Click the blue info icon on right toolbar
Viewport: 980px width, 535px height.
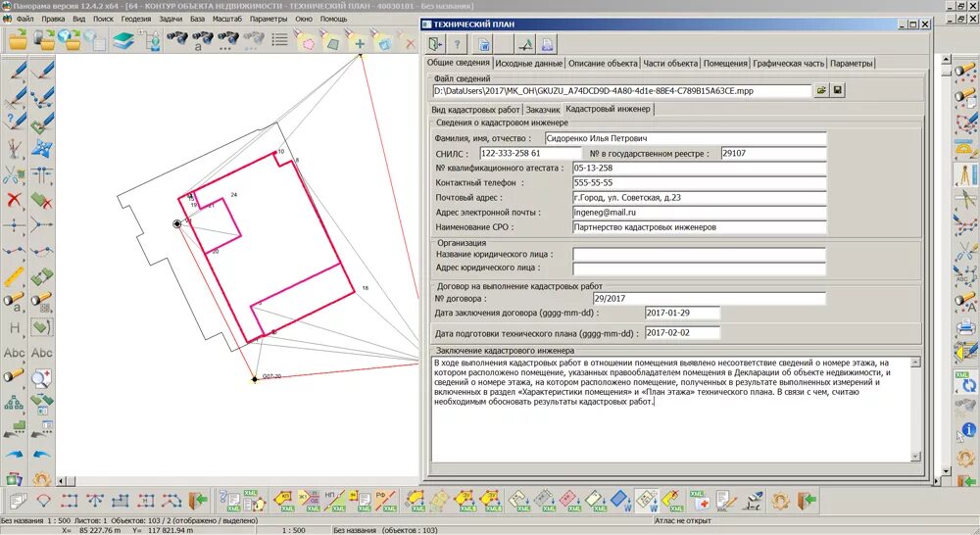(x=967, y=429)
